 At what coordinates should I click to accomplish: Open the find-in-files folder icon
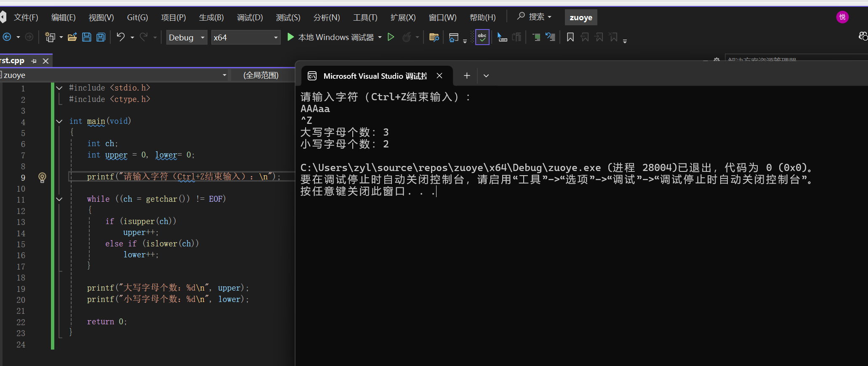(434, 37)
